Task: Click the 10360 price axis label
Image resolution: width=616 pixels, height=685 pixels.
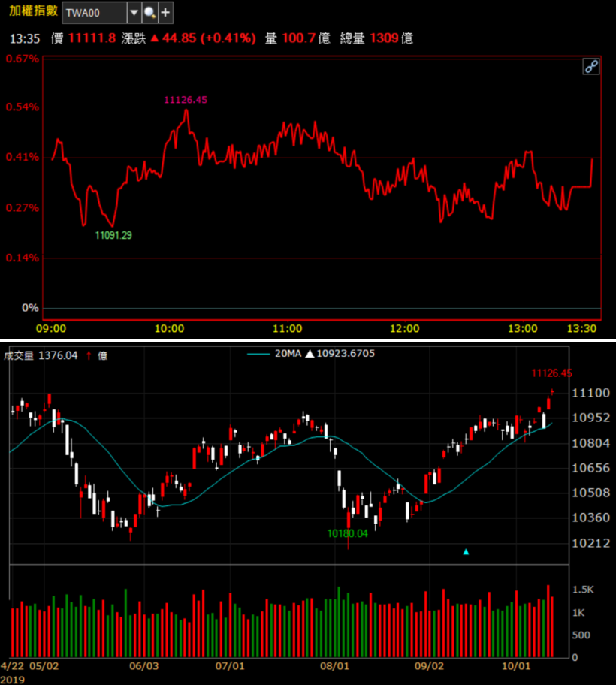Action: click(x=591, y=518)
